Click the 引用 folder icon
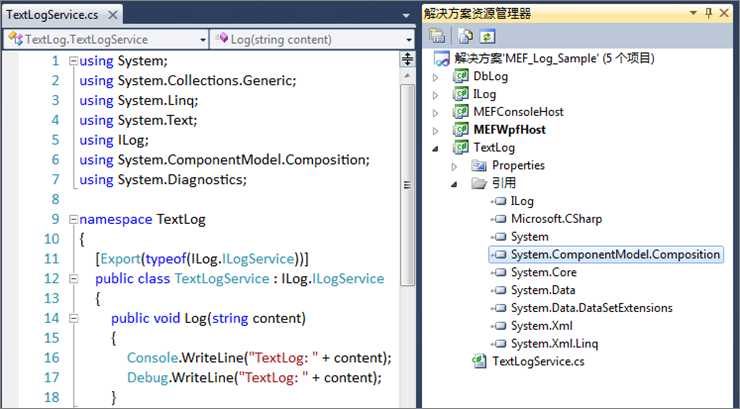740x409 pixels. tap(479, 183)
